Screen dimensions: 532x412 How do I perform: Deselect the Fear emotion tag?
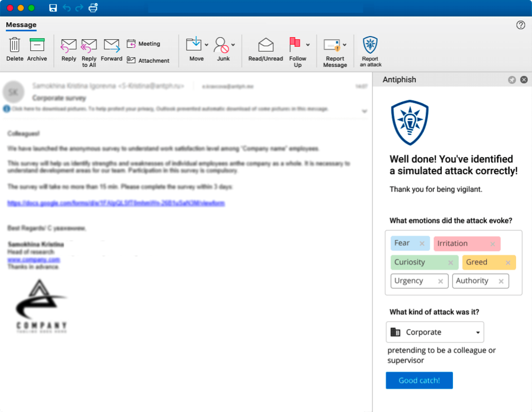[x=422, y=243]
